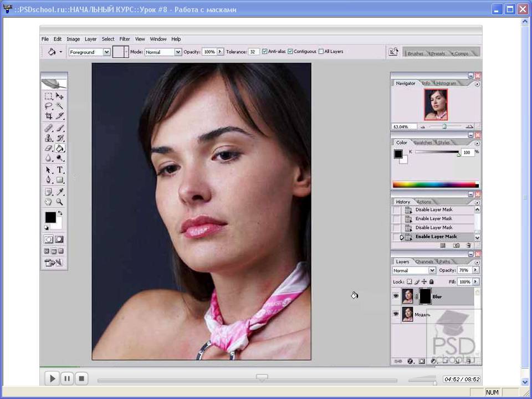Hide the Модель layer eye icon
Viewport: 532px width, 399px height.
click(396, 314)
